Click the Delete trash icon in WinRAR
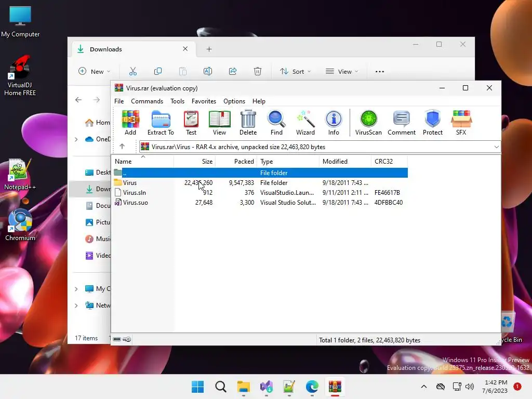This screenshot has height=399, width=532. [248, 123]
